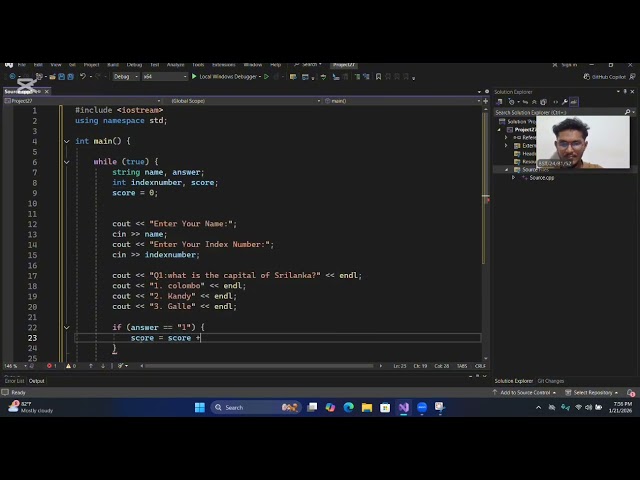Open x64 platform dropdown
This screenshot has width=640, height=480.
[164, 76]
